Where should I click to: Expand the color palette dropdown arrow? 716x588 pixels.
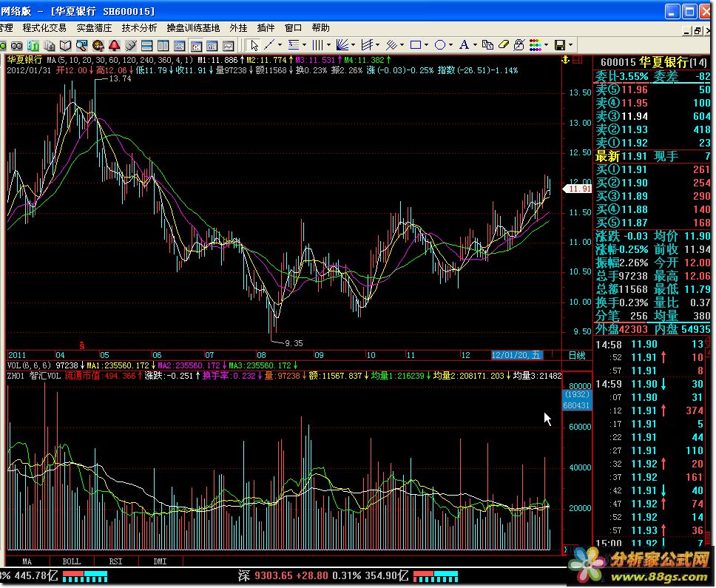pyautogui.click(x=546, y=44)
